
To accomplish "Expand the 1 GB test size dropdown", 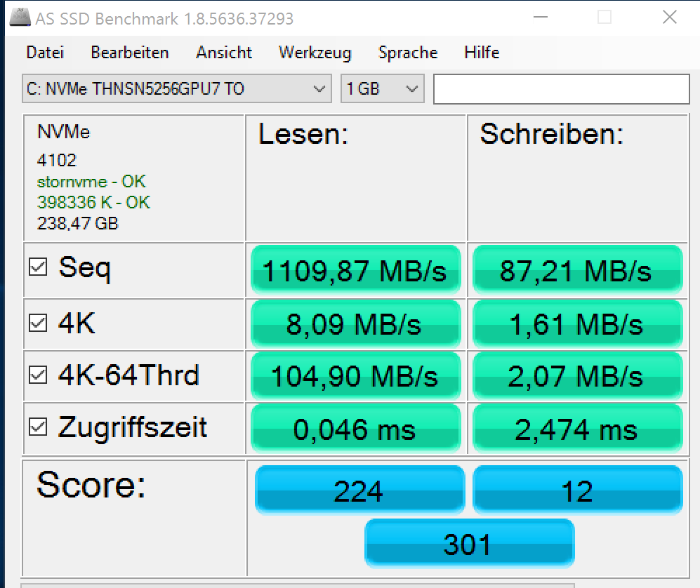I will 412,89.
